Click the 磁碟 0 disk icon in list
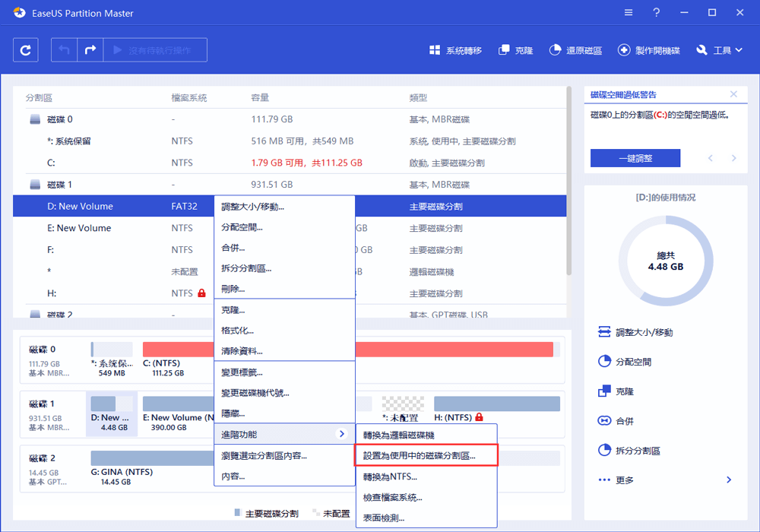 coord(35,119)
